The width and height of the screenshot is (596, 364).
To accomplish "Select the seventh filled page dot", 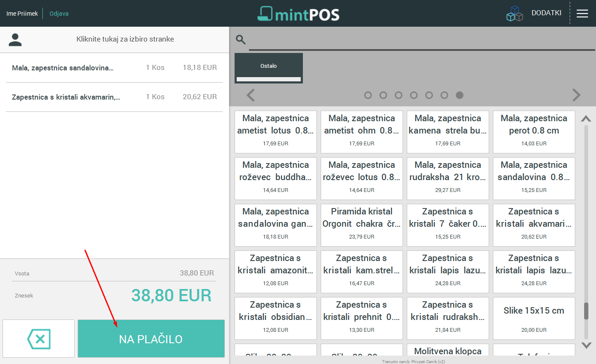I will point(459,95).
